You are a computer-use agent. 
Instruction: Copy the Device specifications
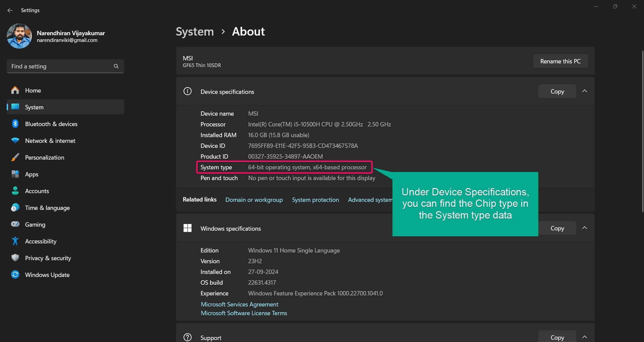557,91
